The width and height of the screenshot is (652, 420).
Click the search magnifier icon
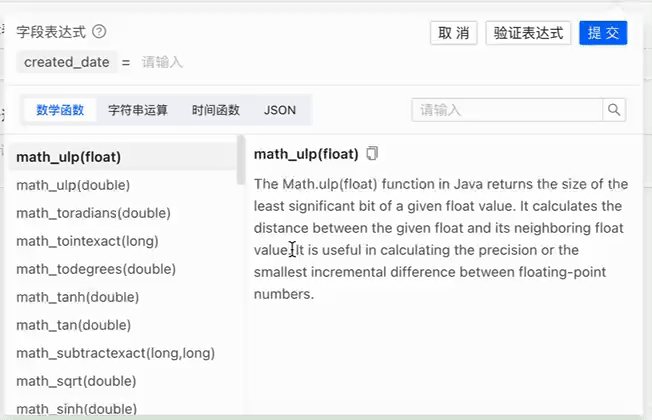point(615,110)
